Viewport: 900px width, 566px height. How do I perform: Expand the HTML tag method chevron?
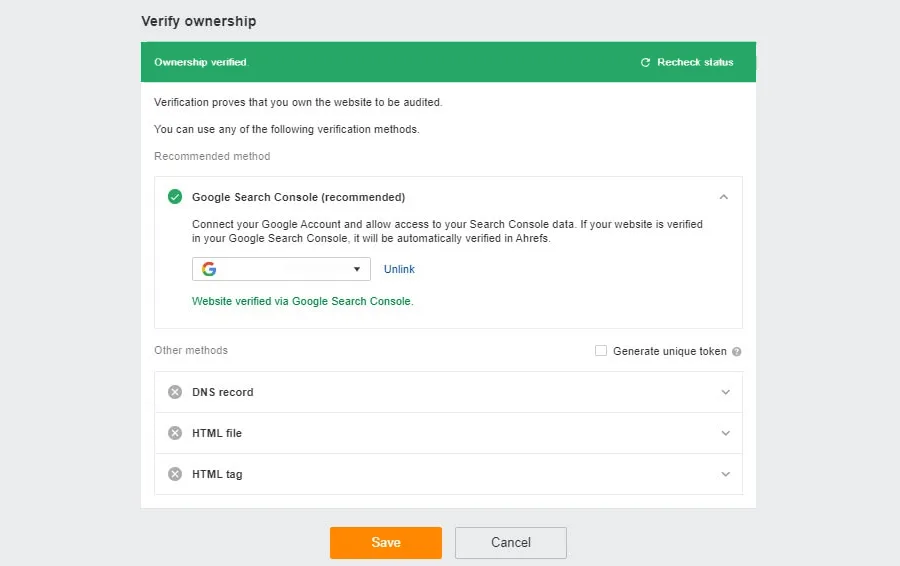(x=726, y=474)
